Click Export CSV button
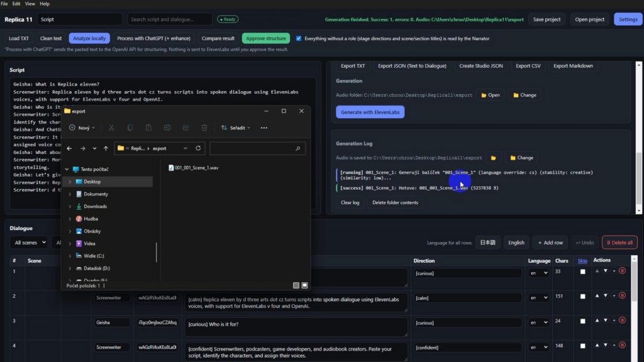The image size is (644, 362). 528,65
